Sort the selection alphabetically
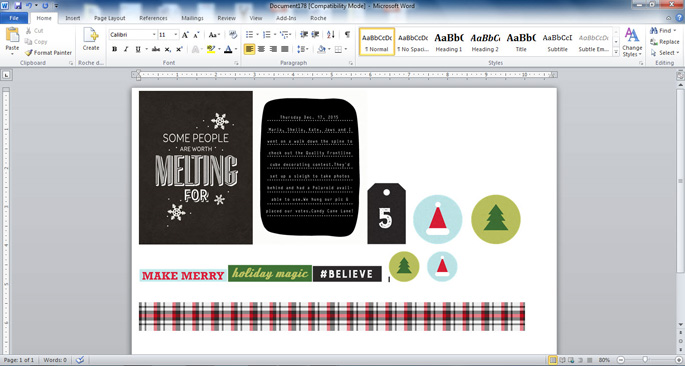This screenshot has width=685, height=366. 331,35
